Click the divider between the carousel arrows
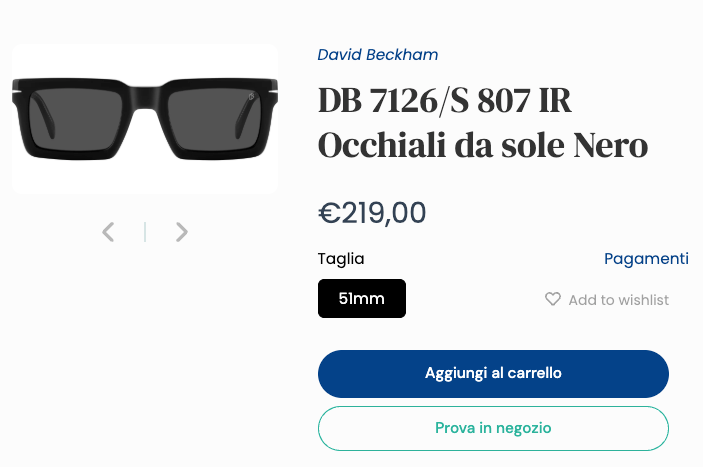This screenshot has height=467, width=703. click(x=145, y=232)
